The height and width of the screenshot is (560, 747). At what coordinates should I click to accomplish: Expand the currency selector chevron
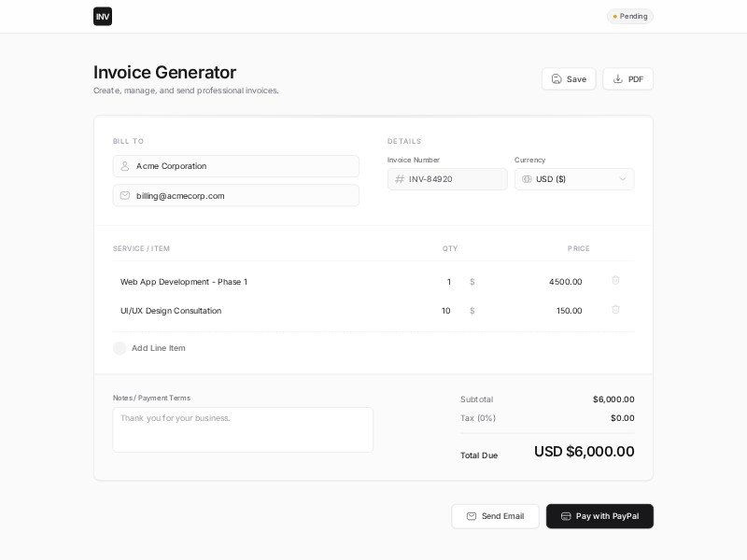click(x=623, y=179)
